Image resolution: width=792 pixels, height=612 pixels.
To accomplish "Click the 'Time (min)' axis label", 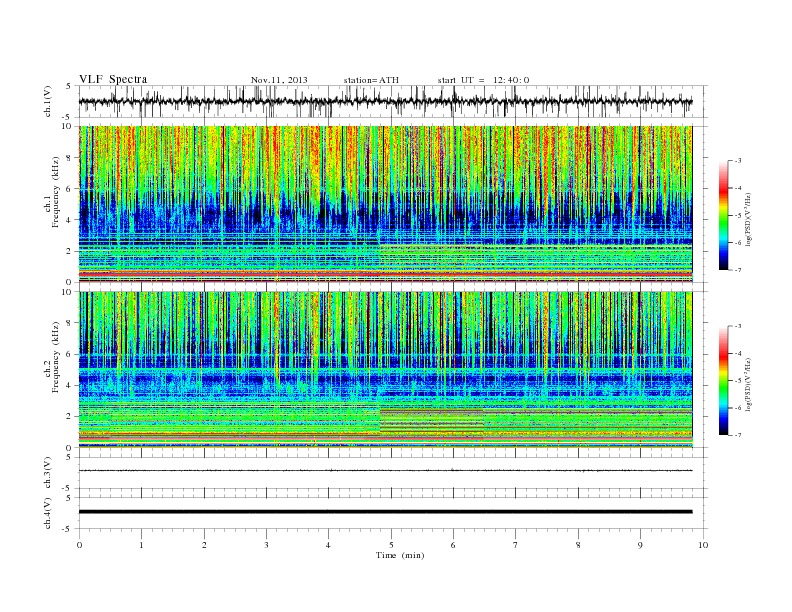I will [x=400, y=555].
